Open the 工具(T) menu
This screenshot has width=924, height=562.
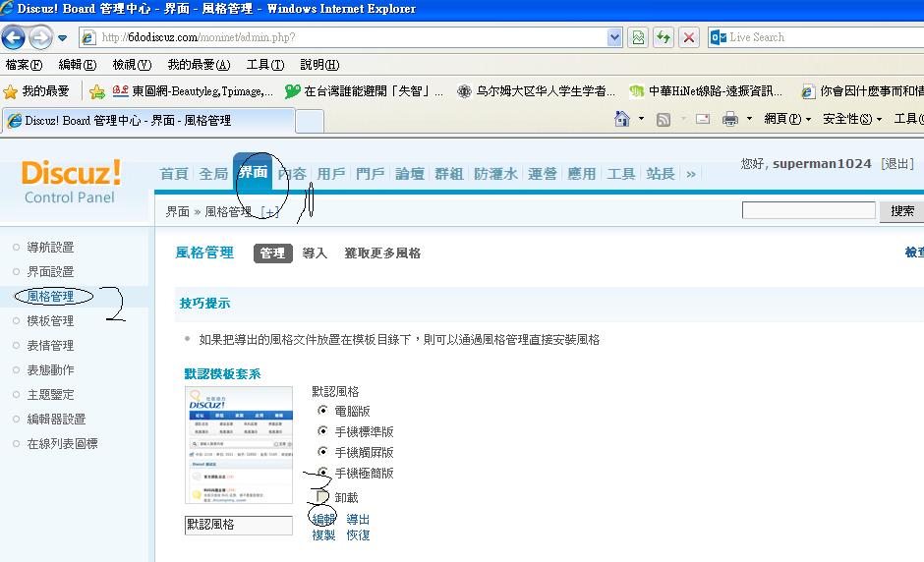265,65
